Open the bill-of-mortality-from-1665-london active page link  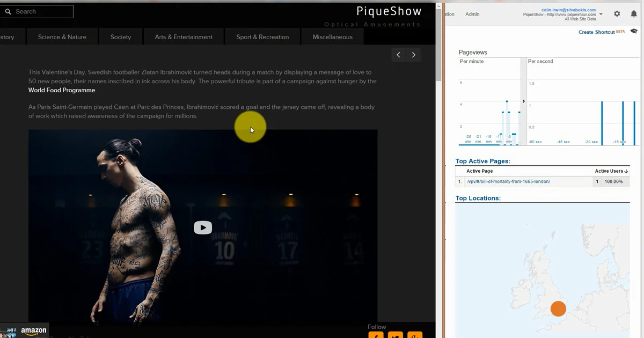(x=509, y=181)
